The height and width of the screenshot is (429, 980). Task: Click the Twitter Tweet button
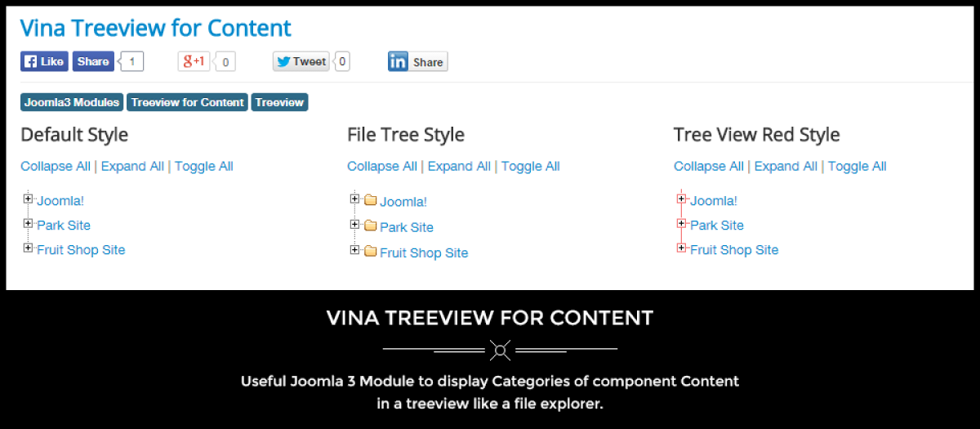[301, 61]
